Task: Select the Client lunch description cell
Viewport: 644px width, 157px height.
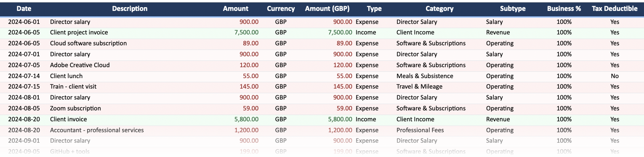Action: click(67, 76)
